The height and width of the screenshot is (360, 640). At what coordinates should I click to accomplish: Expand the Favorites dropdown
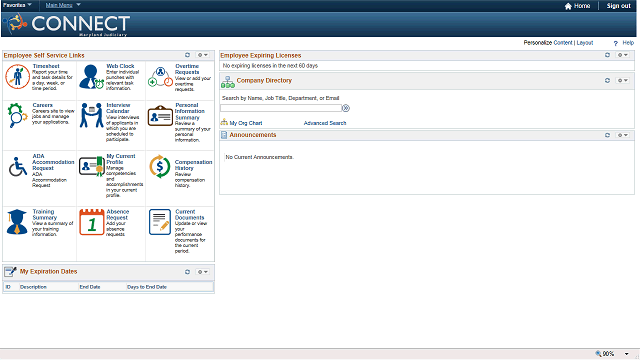[17, 5]
